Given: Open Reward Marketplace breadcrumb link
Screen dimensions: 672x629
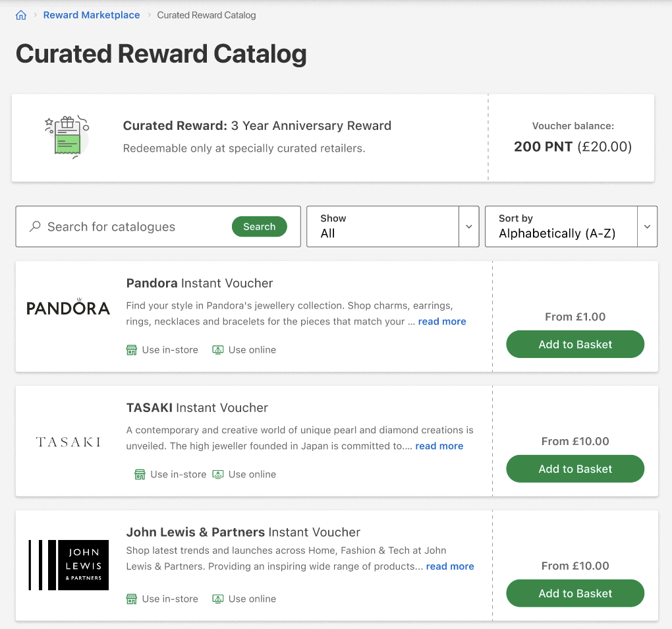Looking at the screenshot, I should pyautogui.click(x=91, y=15).
